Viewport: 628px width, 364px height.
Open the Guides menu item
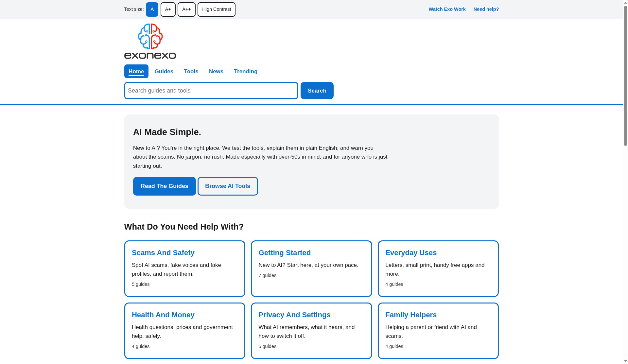click(164, 71)
